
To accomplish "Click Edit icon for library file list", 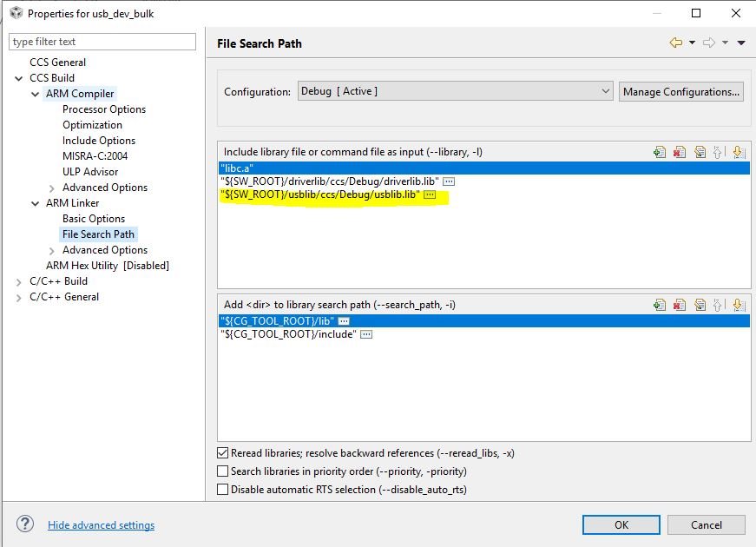I will click(699, 152).
